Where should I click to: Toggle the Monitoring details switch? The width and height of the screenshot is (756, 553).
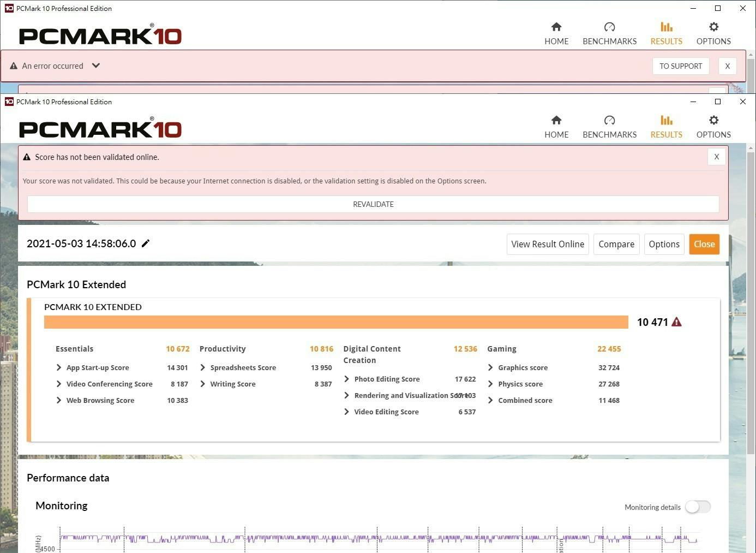[x=698, y=507]
